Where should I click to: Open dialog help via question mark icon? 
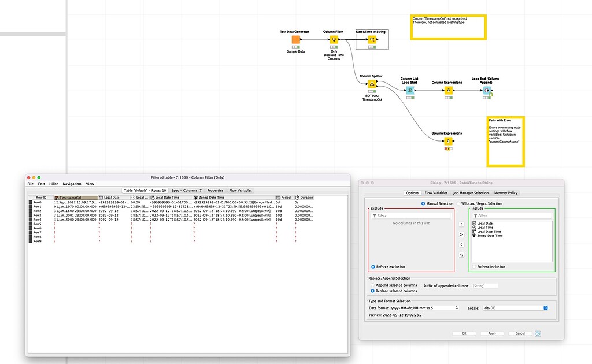[x=538, y=333]
